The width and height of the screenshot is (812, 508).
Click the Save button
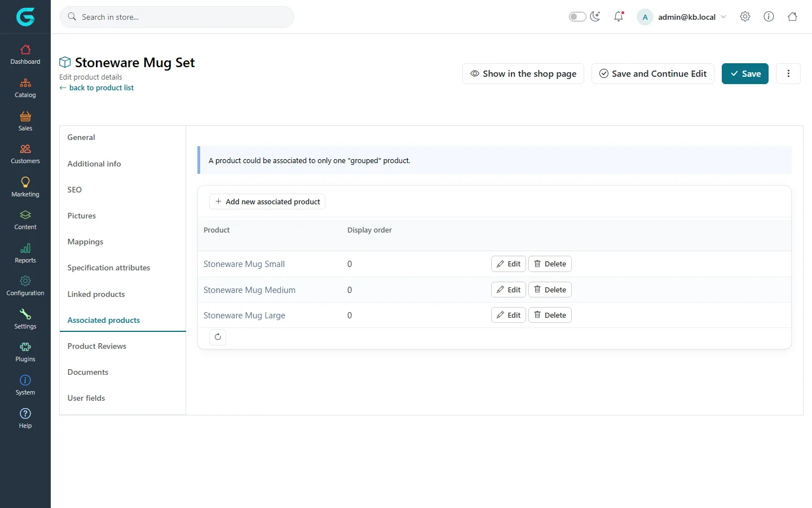(x=745, y=73)
